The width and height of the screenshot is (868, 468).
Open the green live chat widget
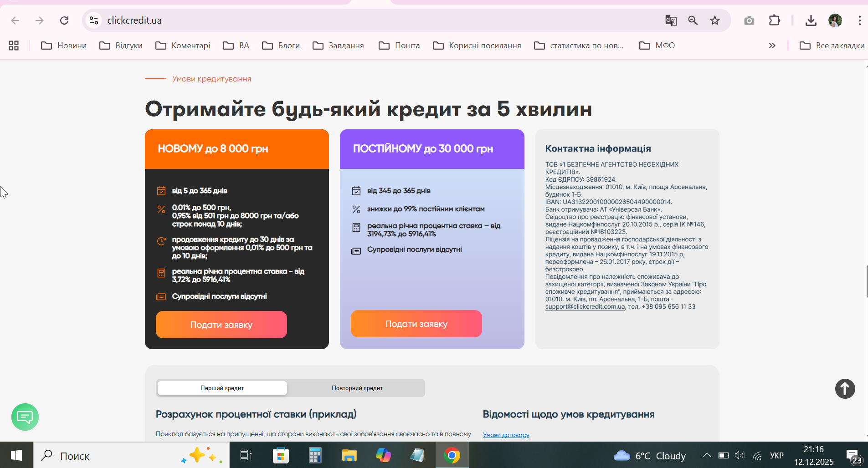point(25,417)
